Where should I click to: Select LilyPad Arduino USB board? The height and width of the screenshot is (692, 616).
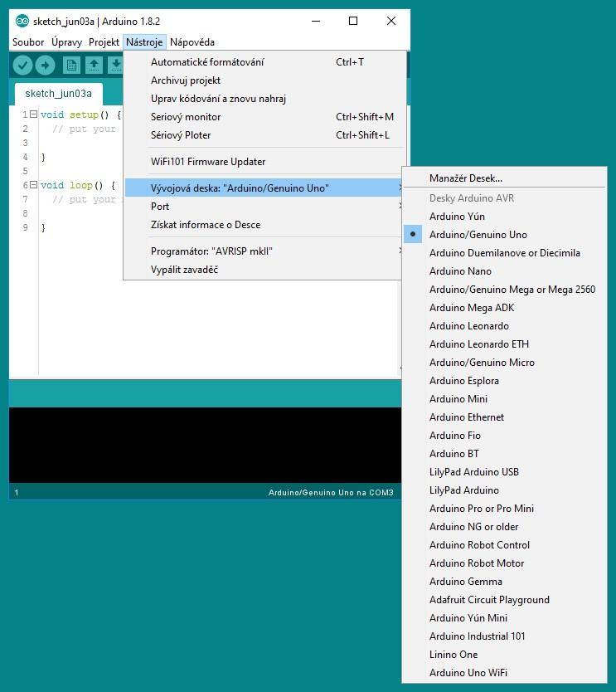[504, 472]
